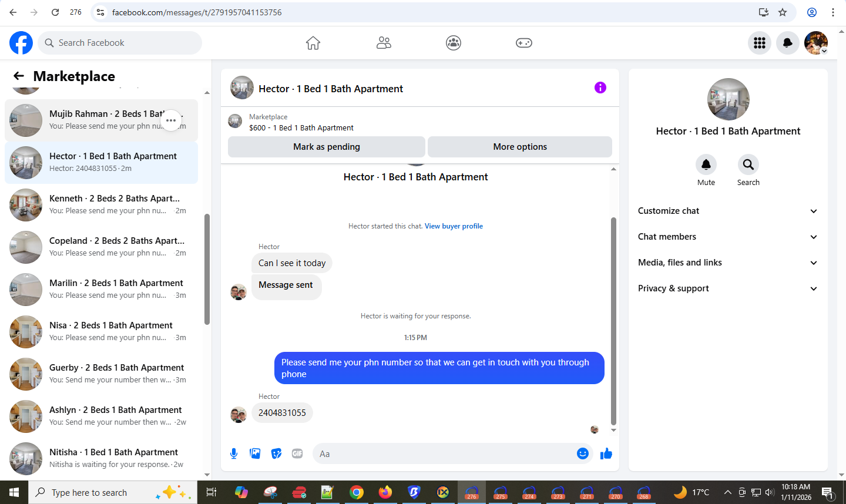Search within the conversation
Image resolution: width=846 pixels, height=504 pixels.
coord(748,164)
